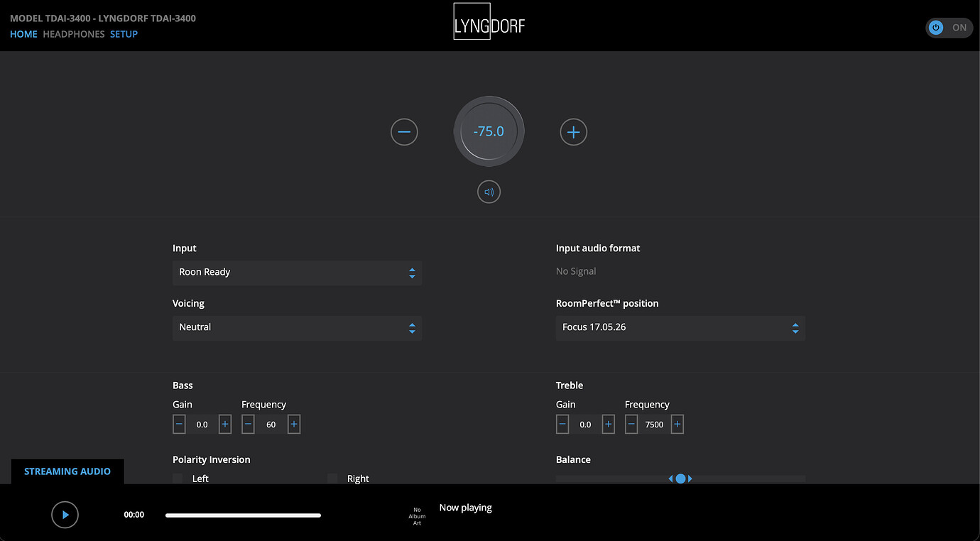Click the Balance slider handle
This screenshot has width=980, height=541.
point(680,479)
